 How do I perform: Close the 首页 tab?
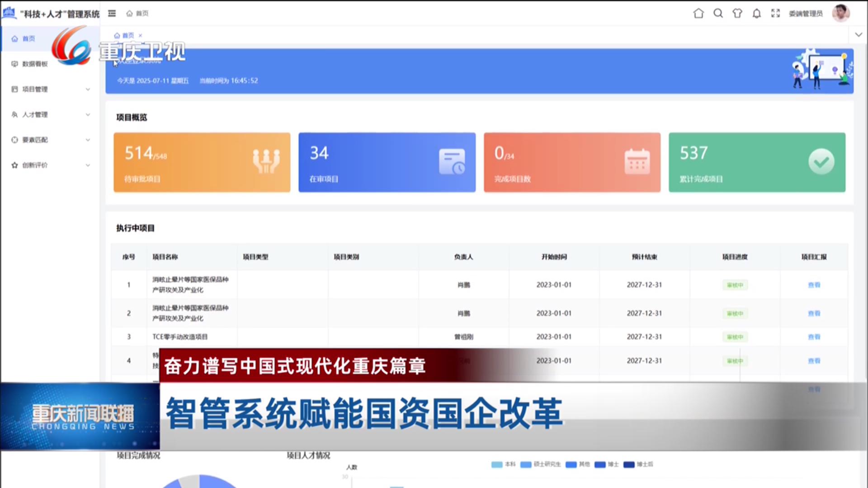tap(140, 35)
